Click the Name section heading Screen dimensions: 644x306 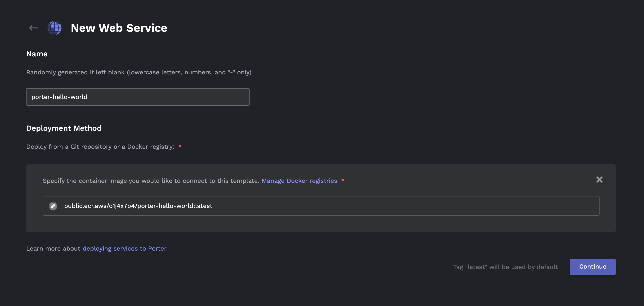37,54
